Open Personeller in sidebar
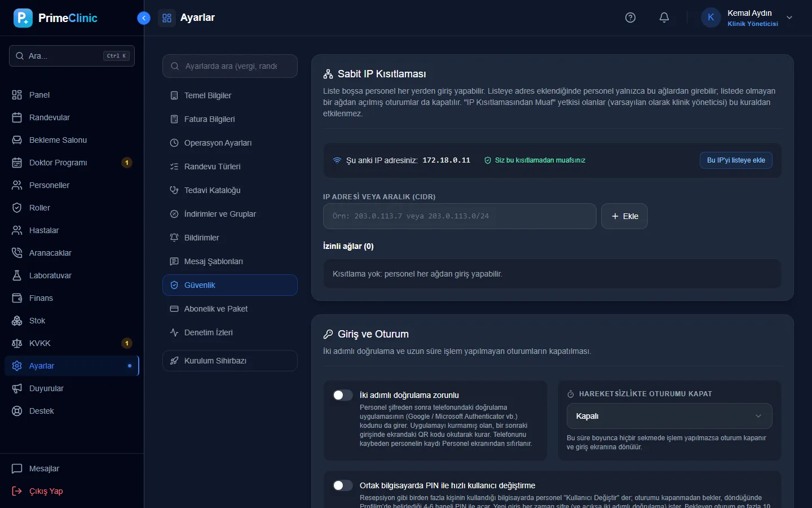Screen dimensions: 812x508 coord(72,185)
